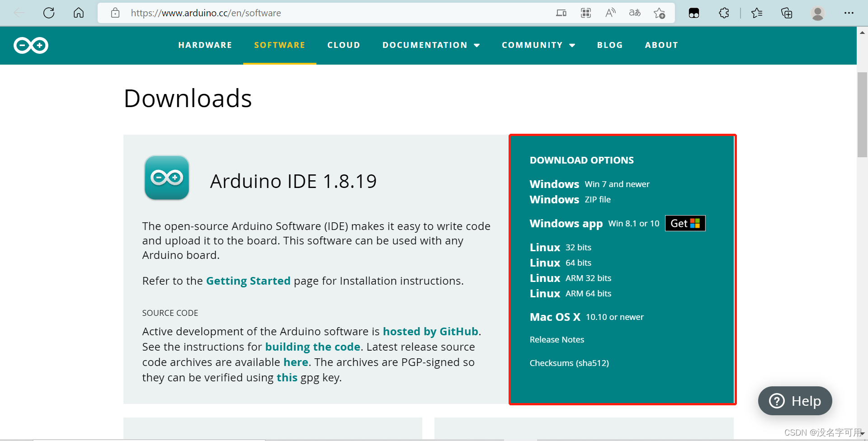
Task: Start read aloud icon
Action: tap(610, 13)
